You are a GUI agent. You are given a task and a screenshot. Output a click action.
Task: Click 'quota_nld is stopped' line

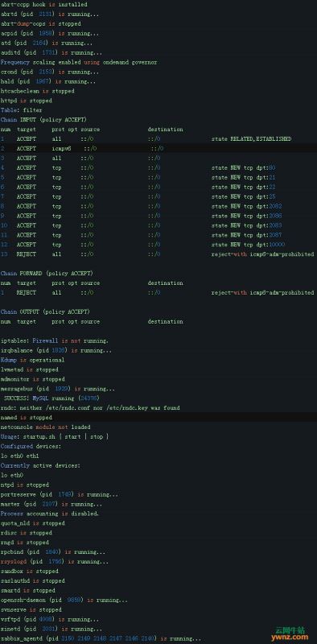point(33,523)
